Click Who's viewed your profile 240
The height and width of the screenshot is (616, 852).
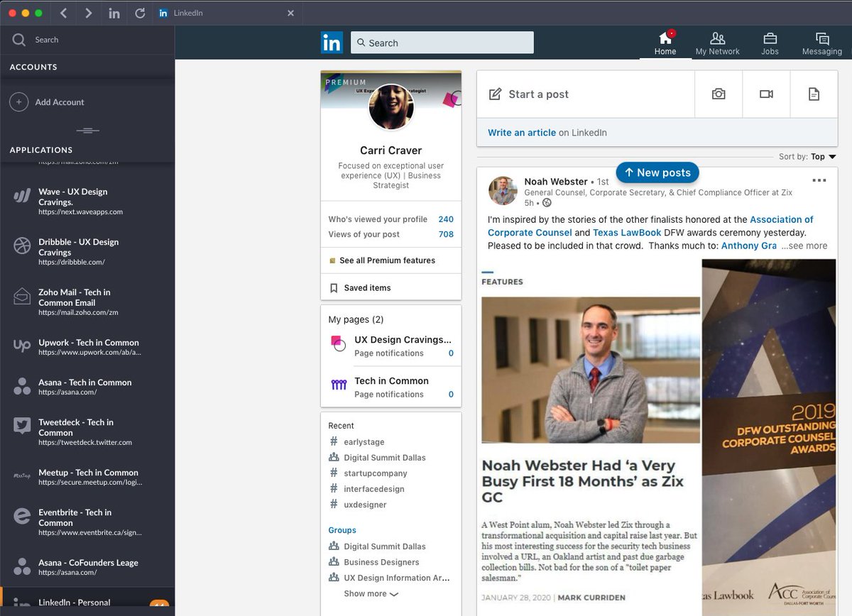[391, 219]
